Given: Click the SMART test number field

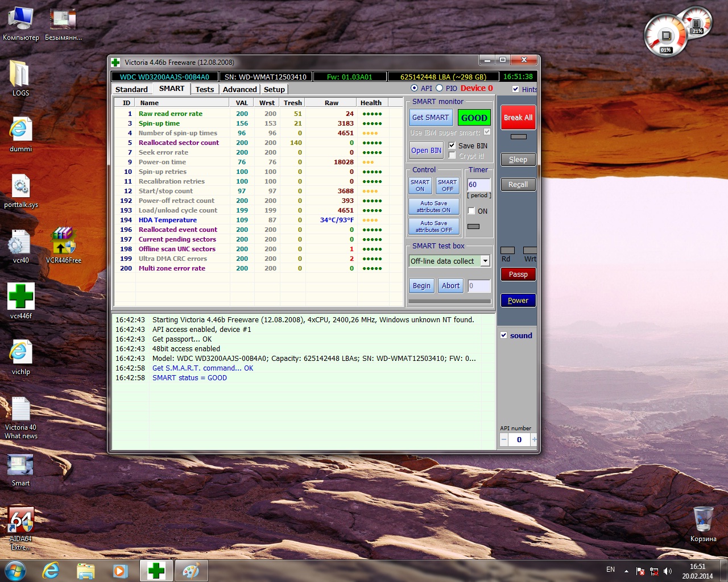Looking at the screenshot, I should tap(479, 286).
